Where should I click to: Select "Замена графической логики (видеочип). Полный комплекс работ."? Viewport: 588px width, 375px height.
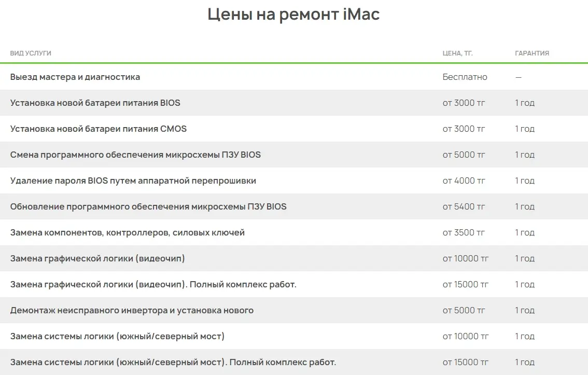point(153,285)
